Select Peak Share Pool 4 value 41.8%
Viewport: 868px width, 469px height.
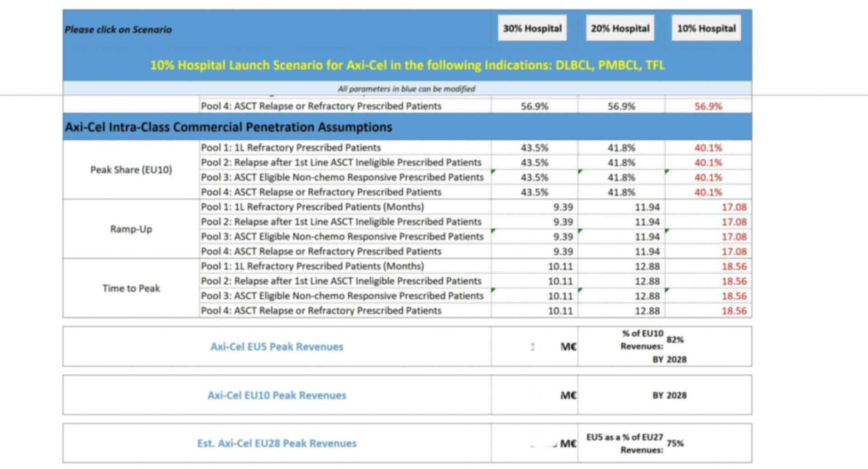tap(621, 192)
